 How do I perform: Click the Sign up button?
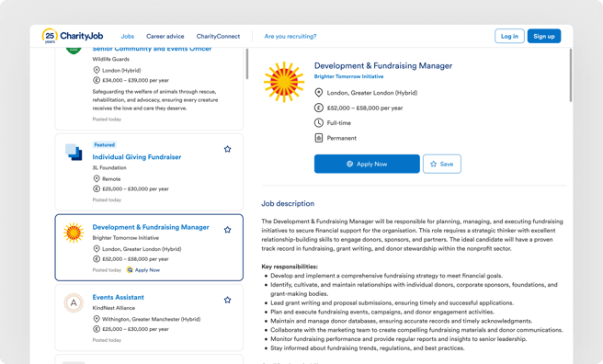[x=544, y=36]
